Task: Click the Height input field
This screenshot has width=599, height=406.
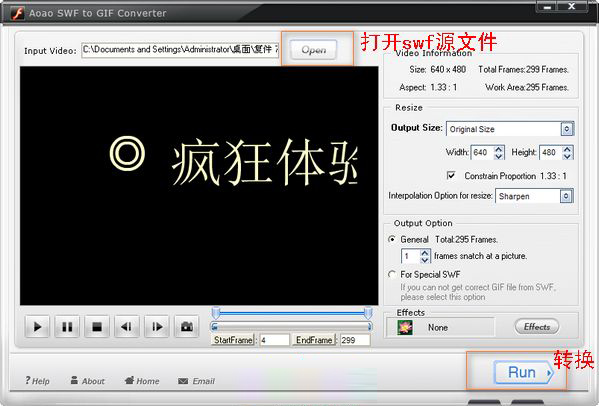Action: pos(551,153)
